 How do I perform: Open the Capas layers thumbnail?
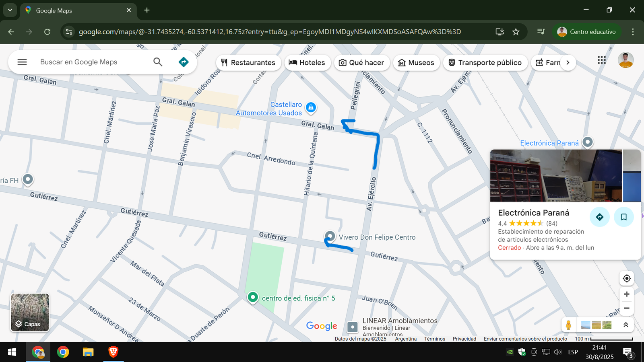(x=30, y=312)
